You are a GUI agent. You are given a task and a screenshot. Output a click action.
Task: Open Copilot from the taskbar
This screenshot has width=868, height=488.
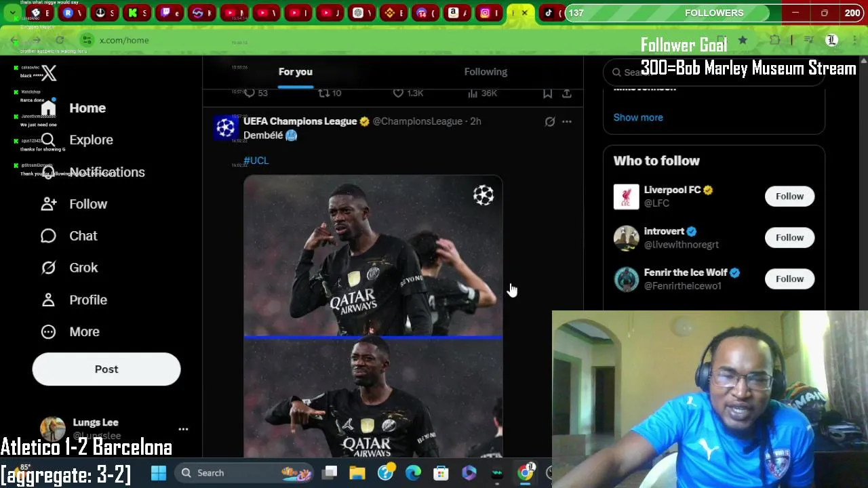tap(469, 473)
